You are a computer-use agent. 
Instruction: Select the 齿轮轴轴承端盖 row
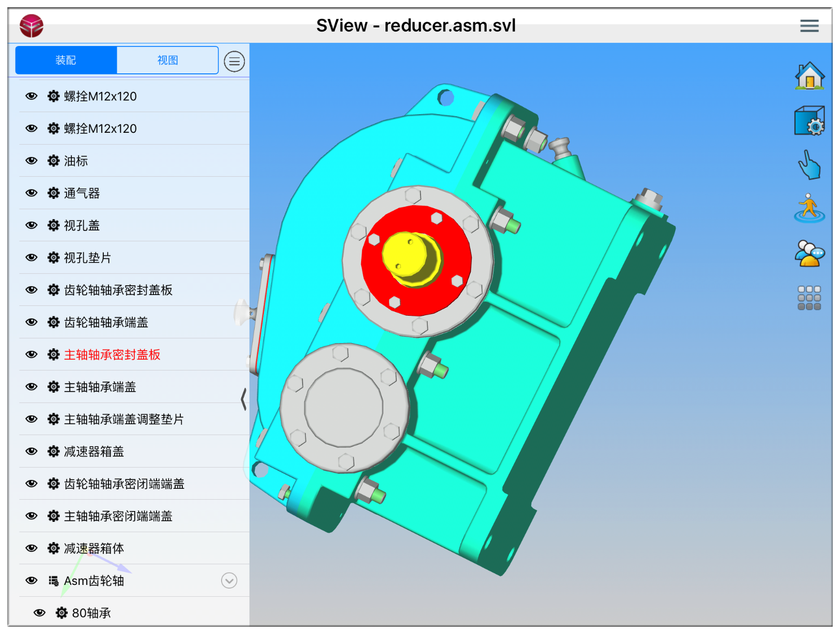[x=134, y=322]
